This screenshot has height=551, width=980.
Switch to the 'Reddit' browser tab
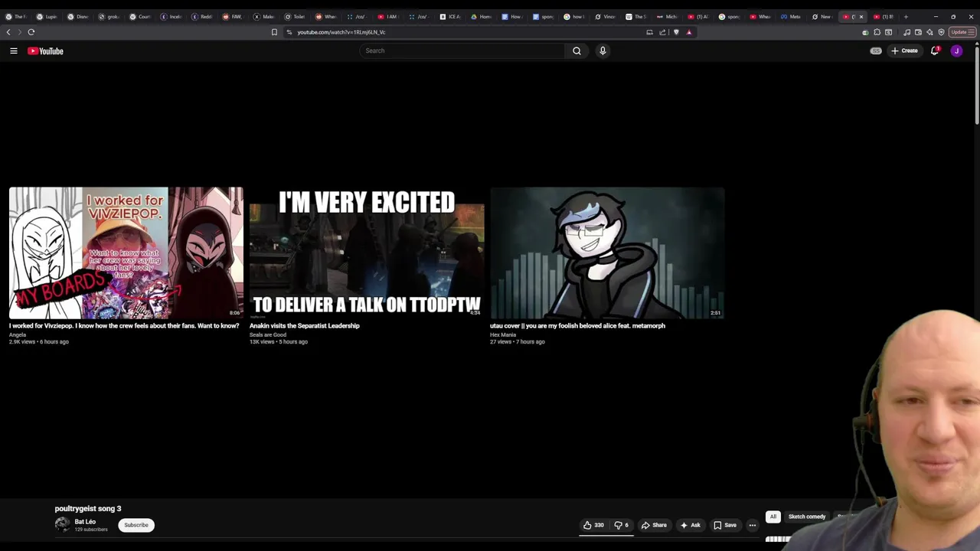pyautogui.click(x=202, y=17)
